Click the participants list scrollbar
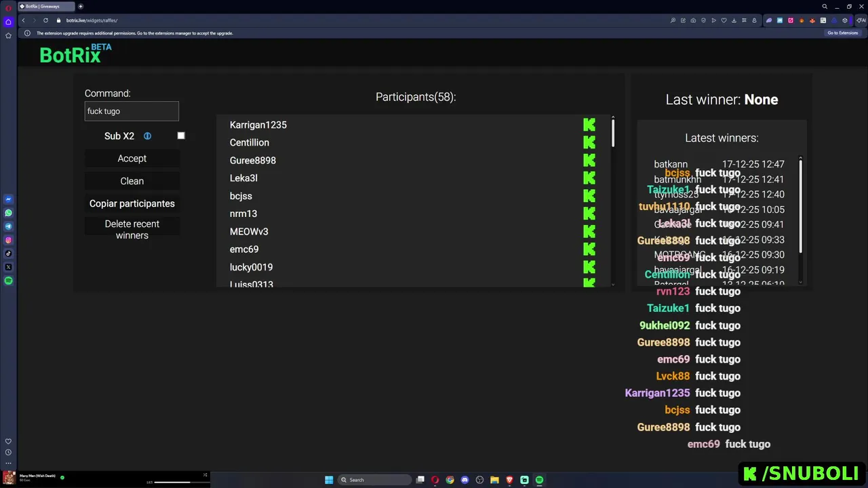This screenshot has height=488, width=868. click(613, 133)
